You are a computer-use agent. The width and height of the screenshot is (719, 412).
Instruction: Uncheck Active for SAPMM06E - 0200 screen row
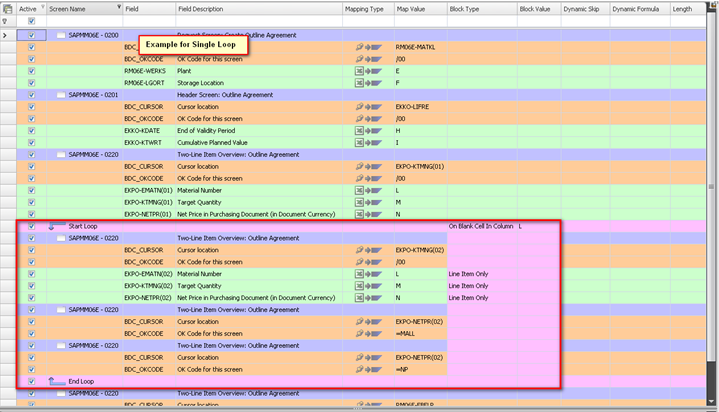pos(32,35)
